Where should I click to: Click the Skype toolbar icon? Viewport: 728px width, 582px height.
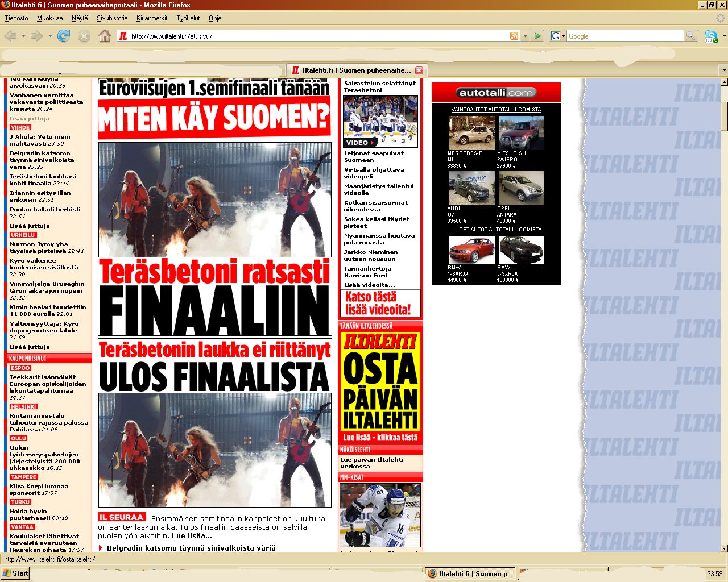pyautogui.click(x=710, y=36)
